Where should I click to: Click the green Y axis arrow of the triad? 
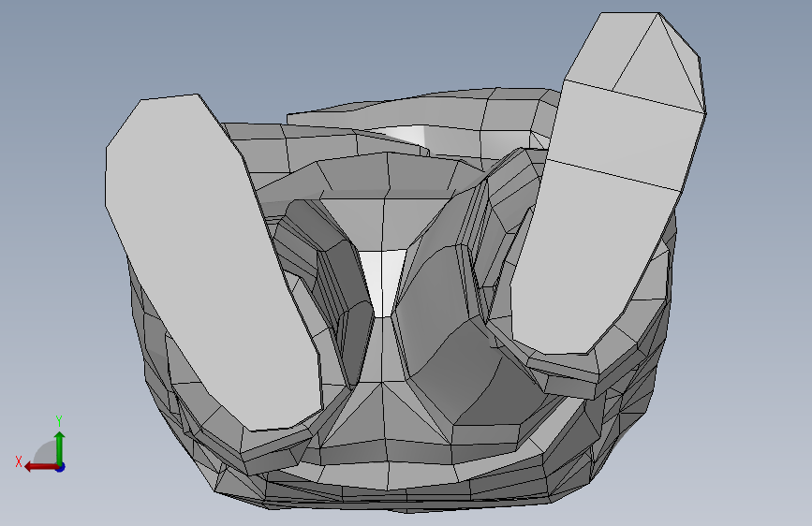tap(60, 447)
